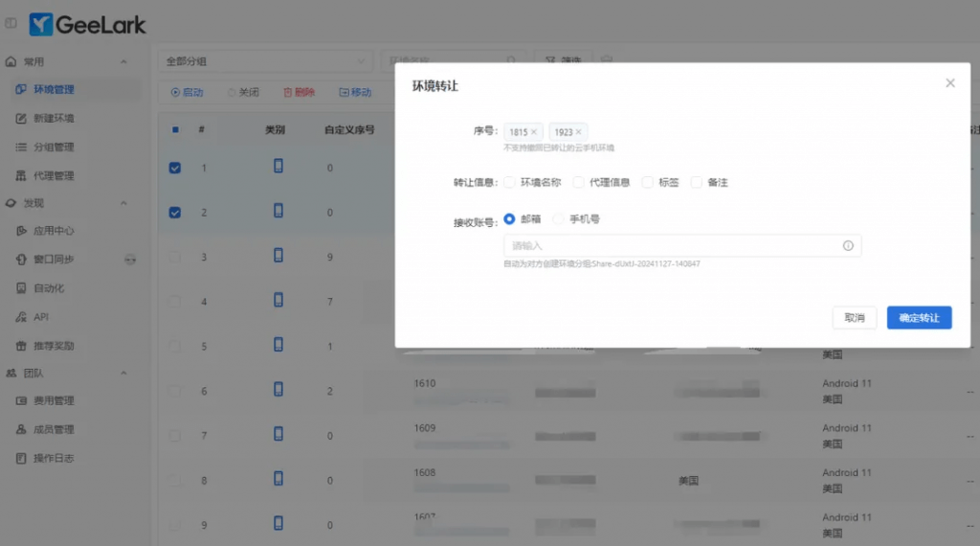This screenshot has width=980, height=546.
Task: Toggle the sidebar collapse icon beside GeeLark logo
Action: pyautogui.click(x=11, y=24)
